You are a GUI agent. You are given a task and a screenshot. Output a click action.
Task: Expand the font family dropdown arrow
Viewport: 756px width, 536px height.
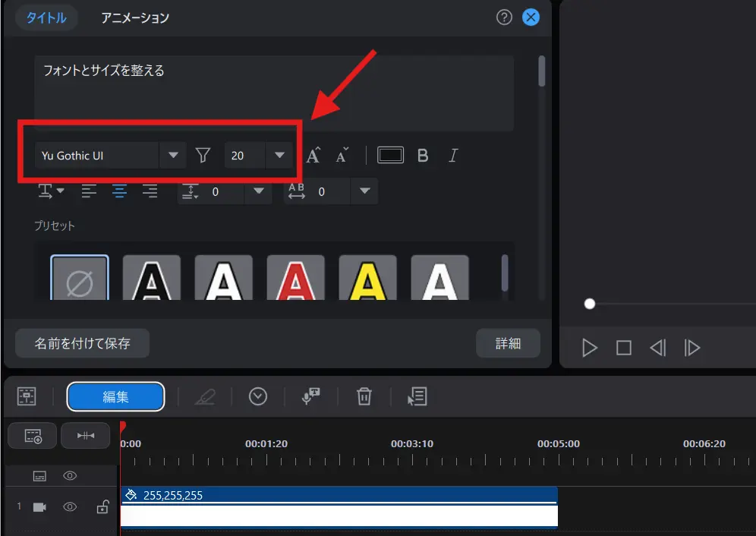tap(173, 156)
